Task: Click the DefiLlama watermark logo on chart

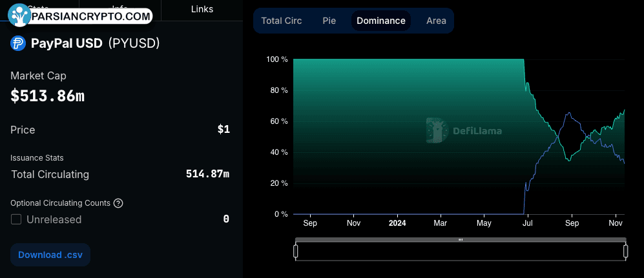Action: [x=464, y=131]
